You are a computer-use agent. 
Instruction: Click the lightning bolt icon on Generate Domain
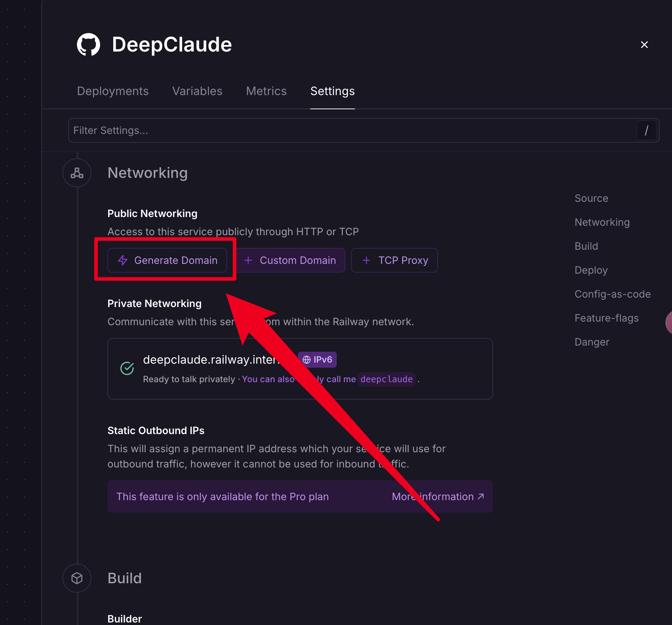123,260
